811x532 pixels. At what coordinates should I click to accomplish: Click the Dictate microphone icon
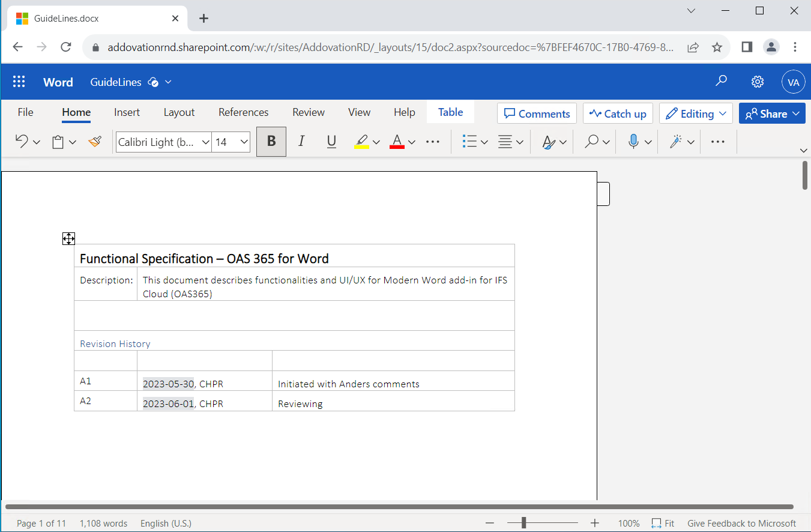633,142
